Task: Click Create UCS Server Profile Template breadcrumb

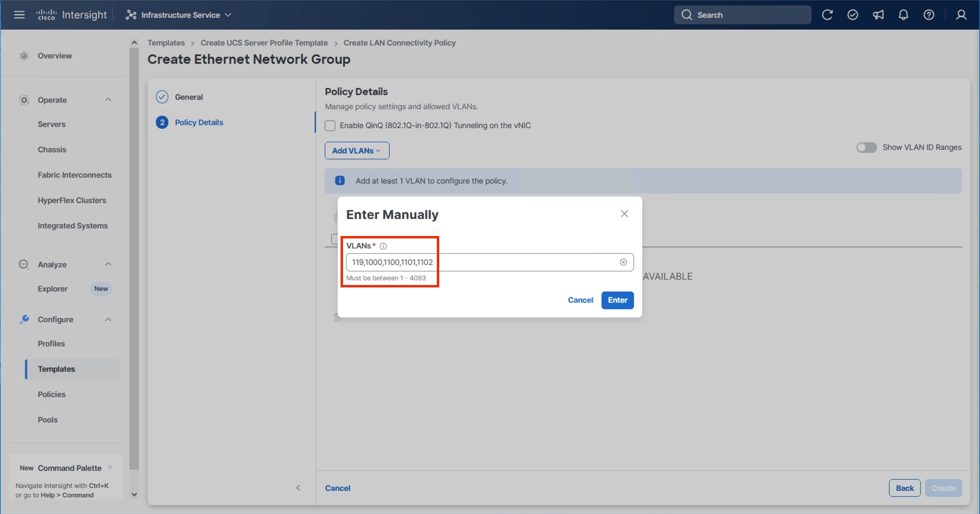Action: [x=264, y=43]
